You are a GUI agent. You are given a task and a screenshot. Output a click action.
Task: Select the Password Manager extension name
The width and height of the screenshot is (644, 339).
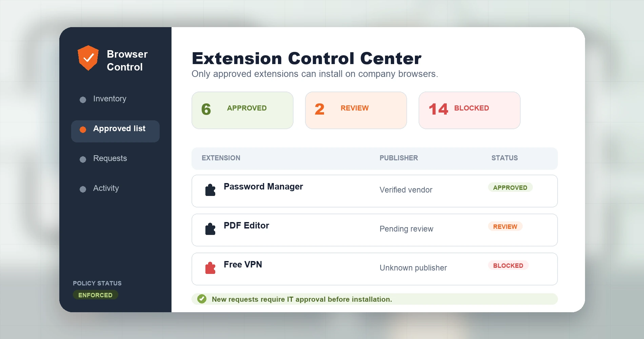tap(263, 187)
